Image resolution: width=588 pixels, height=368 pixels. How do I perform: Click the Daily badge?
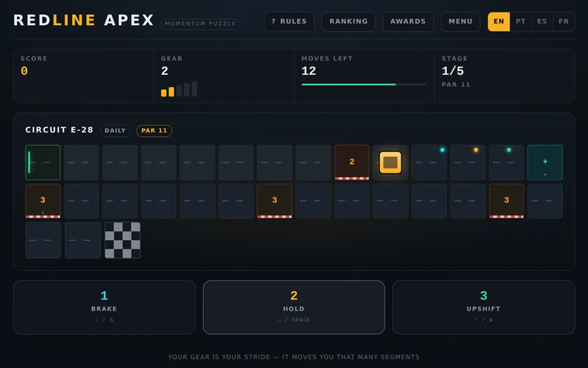115,131
